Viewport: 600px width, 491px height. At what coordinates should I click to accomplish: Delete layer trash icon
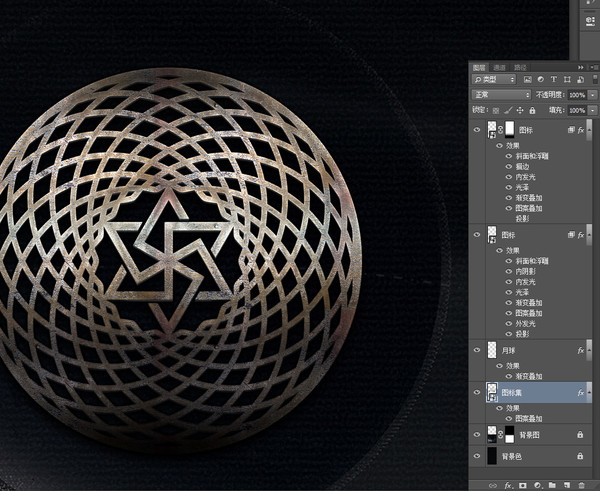pos(581,485)
